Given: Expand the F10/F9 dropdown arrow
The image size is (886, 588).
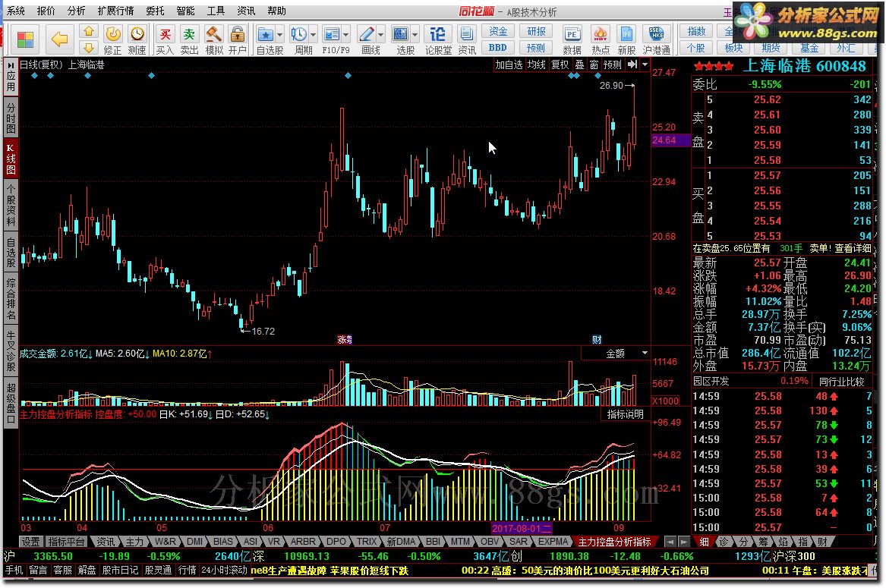Looking at the screenshot, I should point(345,34).
